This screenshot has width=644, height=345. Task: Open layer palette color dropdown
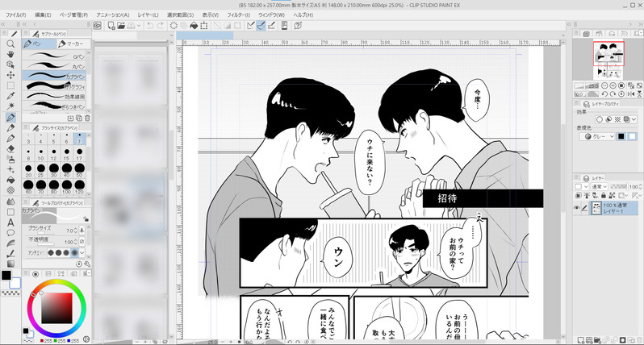tap(580, 187)
